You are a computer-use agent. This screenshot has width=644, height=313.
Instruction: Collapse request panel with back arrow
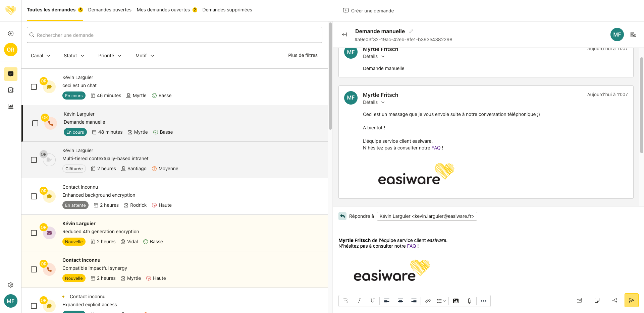tap(344, 35)
